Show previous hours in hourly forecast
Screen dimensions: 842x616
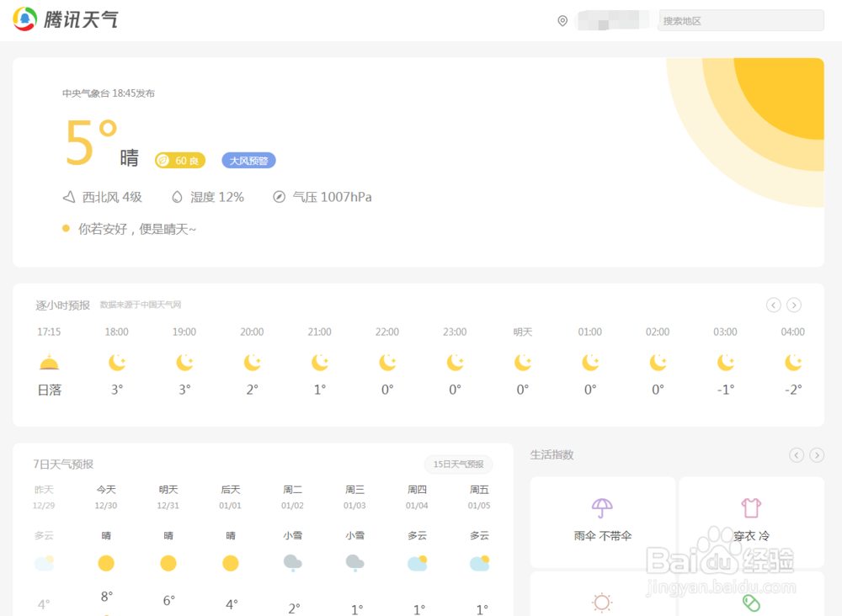point(773,305)
